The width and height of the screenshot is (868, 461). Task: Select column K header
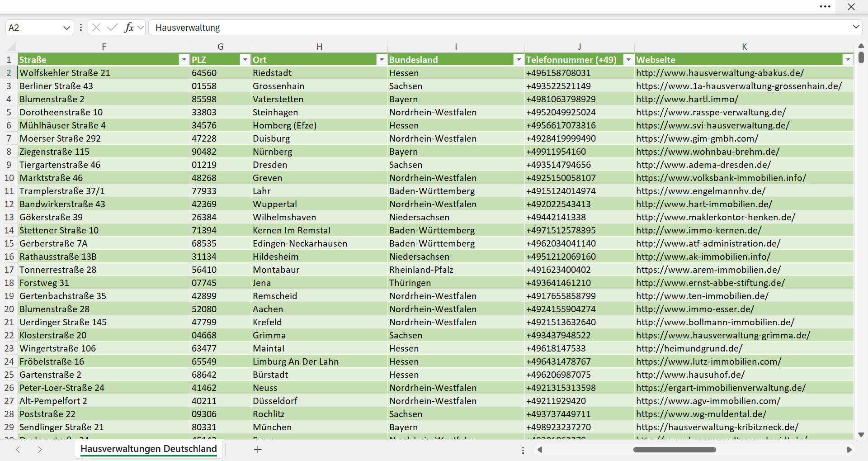coord(744,47)
